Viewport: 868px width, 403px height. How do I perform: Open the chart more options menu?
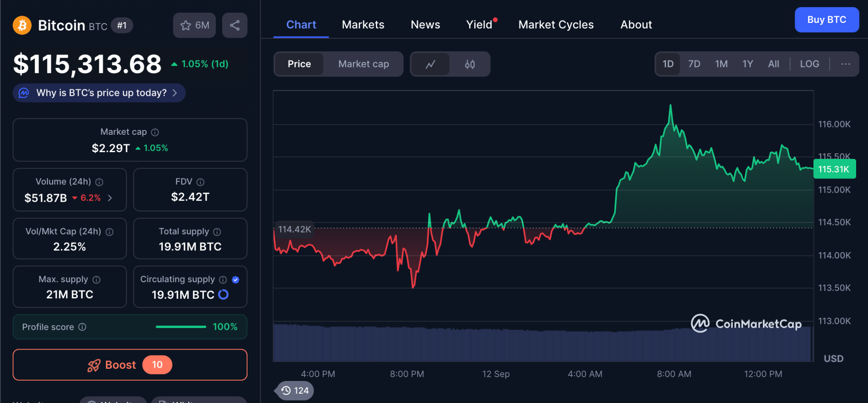click(x=846, y=64)
